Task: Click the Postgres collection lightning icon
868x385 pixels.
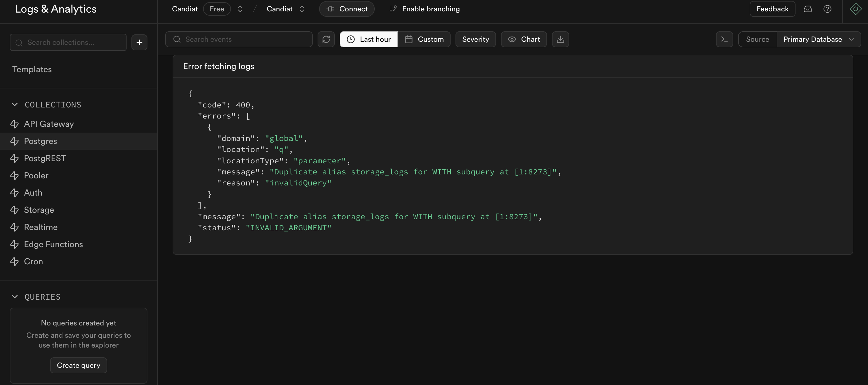Action: pyautogui.click(x=15, y=141)
